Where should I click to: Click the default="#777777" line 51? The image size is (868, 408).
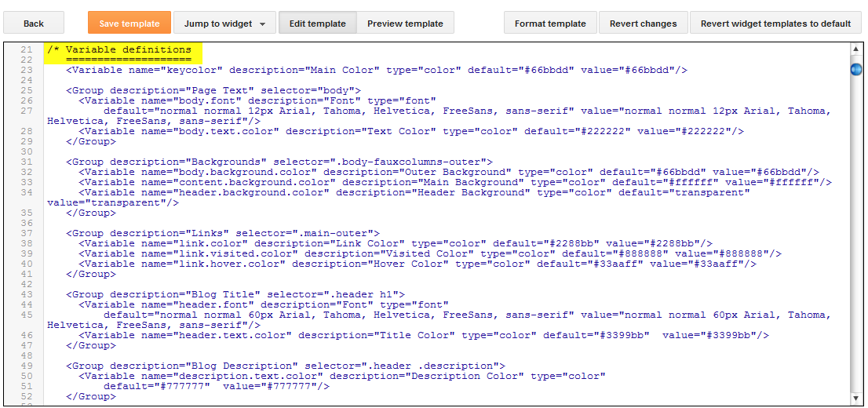click(217, 386)
